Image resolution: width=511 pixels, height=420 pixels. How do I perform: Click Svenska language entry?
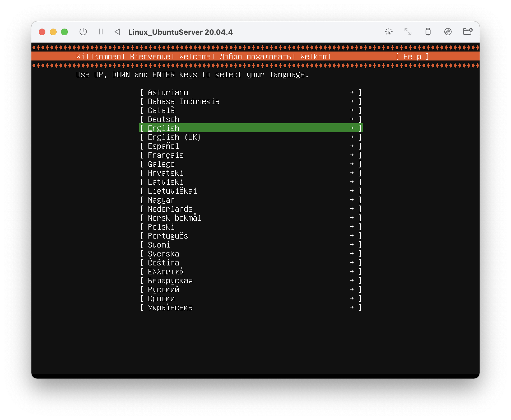tap(251, 253)
